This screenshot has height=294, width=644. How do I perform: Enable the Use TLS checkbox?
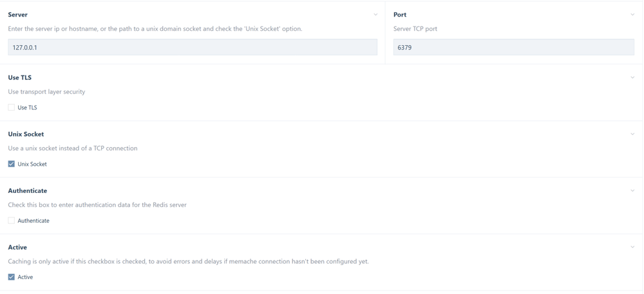pyautogui.click(x=12, y=107)
